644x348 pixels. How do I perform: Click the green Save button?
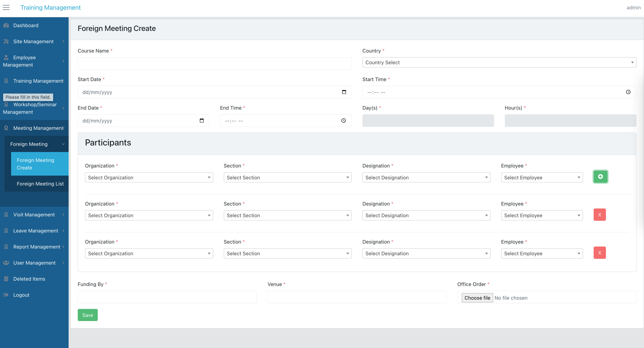(87, 315)
